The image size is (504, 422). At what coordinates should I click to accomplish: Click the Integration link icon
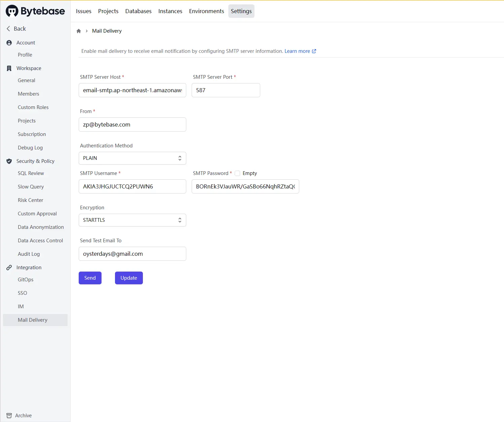(9, 268)
